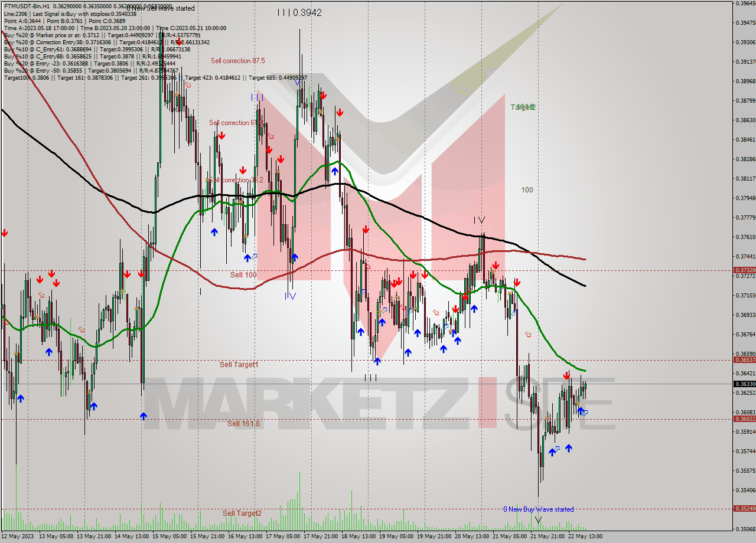Click '0 New Buy Wave started' text
This screenshot has width=756, height=543.
[x=538, y=509]
